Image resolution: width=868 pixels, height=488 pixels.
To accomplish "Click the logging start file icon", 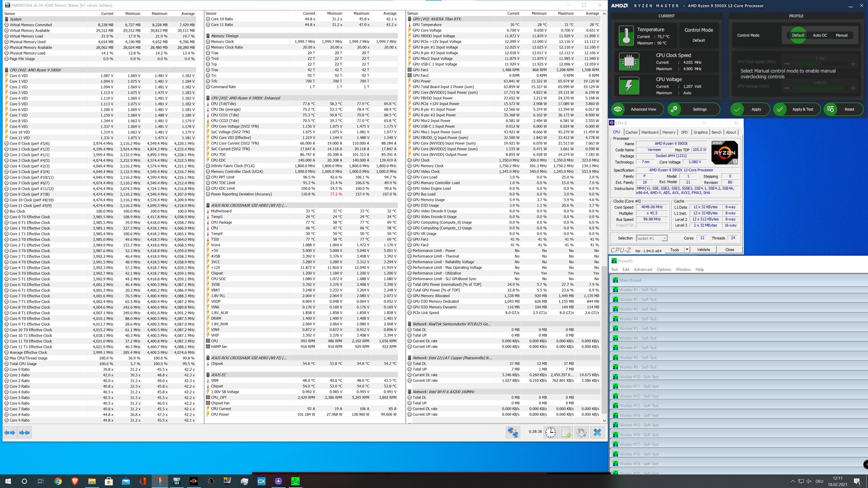I will click(x=566, y=432).
